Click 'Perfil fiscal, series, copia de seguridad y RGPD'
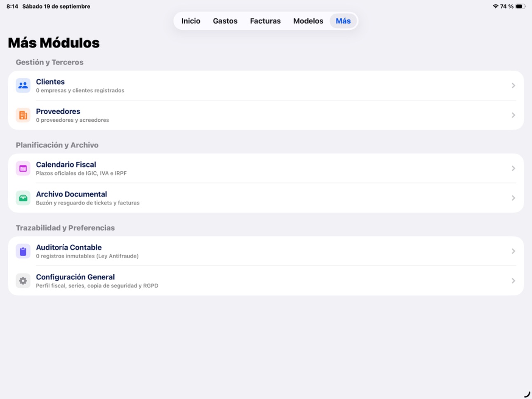 [97, 286]
